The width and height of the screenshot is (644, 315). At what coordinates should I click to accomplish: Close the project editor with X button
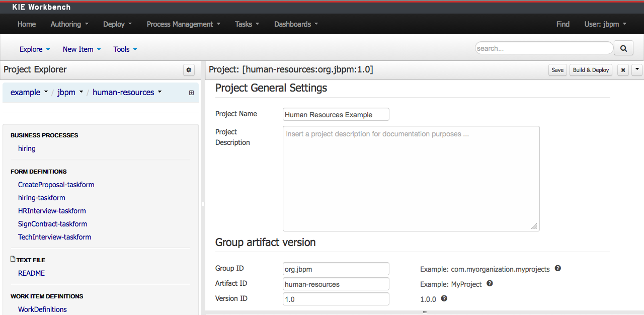623,70
